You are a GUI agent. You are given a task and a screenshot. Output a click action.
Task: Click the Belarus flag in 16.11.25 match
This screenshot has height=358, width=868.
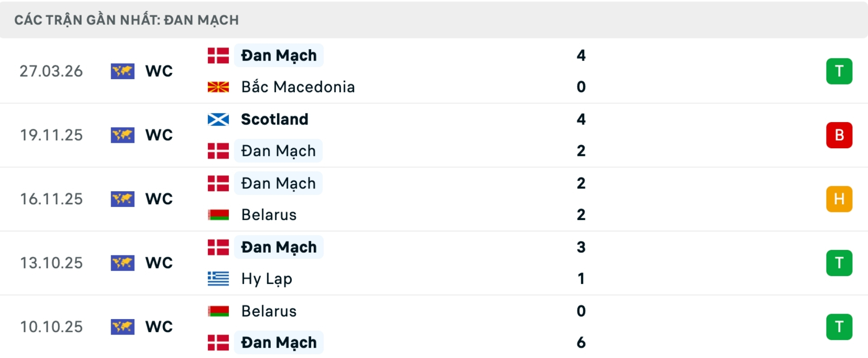click(x=218, y=215)
